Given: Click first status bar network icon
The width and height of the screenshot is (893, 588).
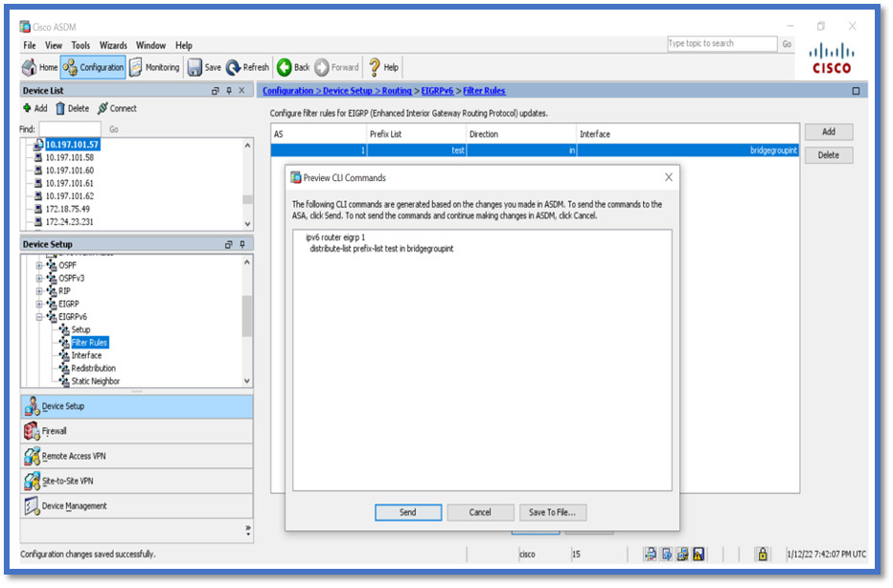Looking at the screenshot, I should [650, 554].
